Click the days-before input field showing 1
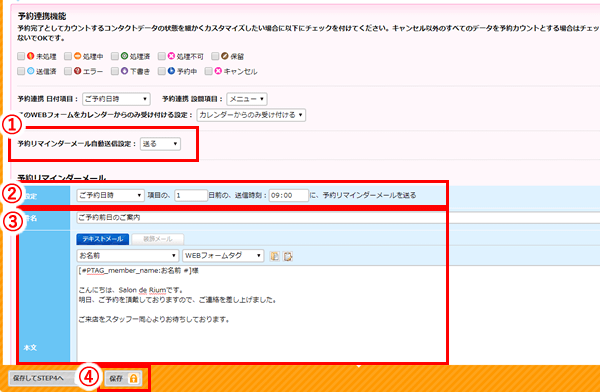Screen dimensions: 600x392 [x=191, y=195]
